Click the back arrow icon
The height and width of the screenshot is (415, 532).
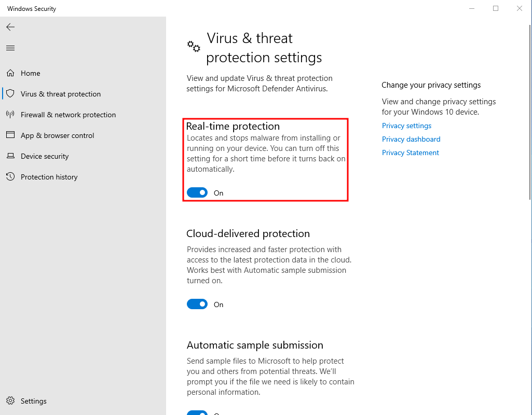click(x=10, y=27)
